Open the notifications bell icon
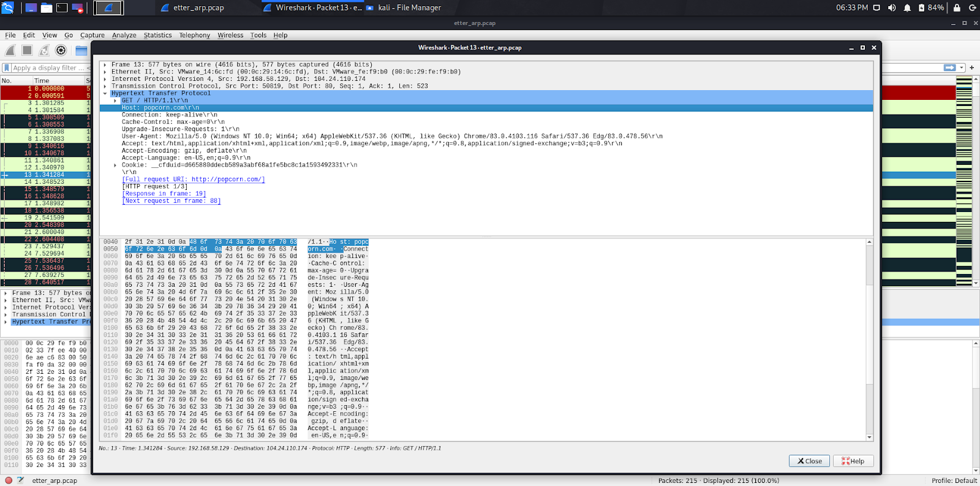The width and height of the screenshot is (980, 486). pyautogui.click(x=907, y=8)
